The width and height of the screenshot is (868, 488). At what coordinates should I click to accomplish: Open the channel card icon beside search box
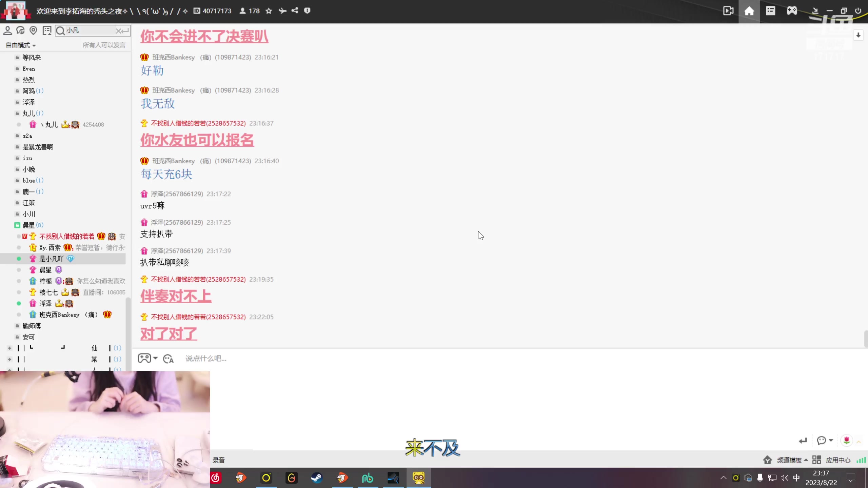pos(47,30)
